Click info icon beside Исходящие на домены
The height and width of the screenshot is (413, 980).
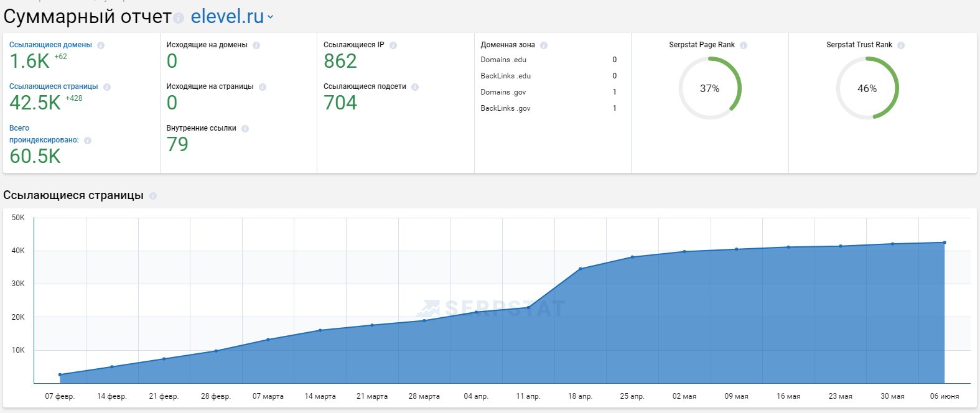pyautogui.click(x=256, y=45)
